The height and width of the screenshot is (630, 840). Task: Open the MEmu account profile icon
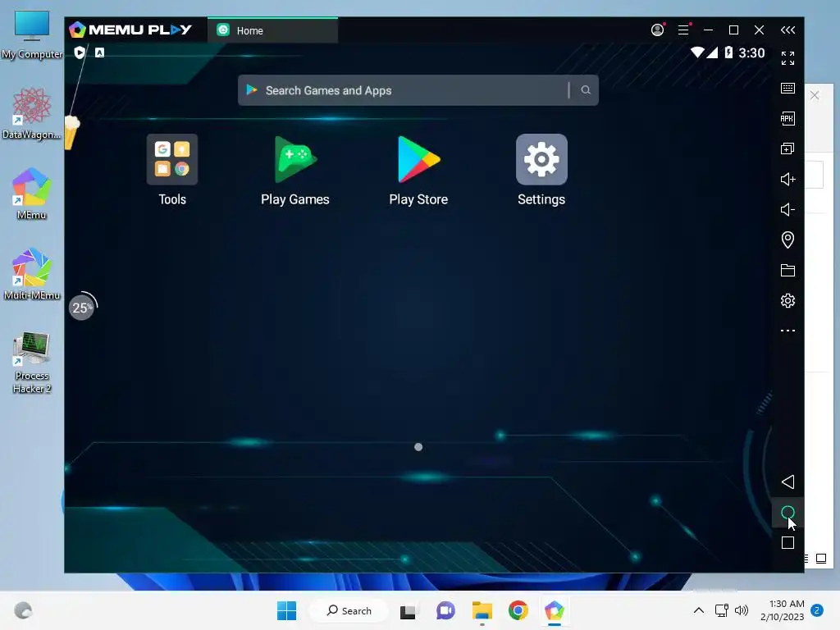click(x=657, y=30)
